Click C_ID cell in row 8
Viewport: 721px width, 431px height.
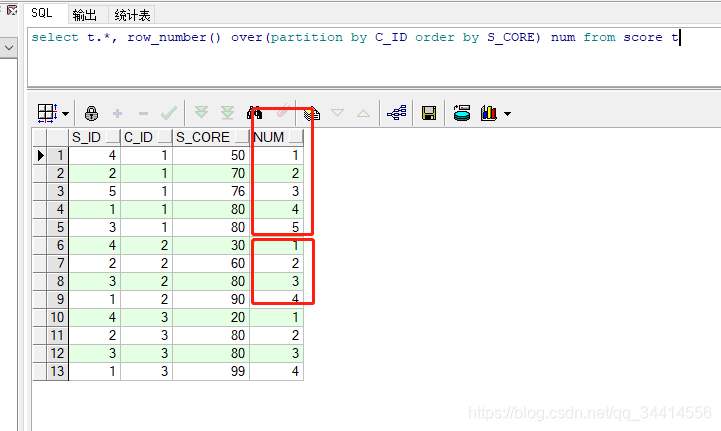coord(146,281)
